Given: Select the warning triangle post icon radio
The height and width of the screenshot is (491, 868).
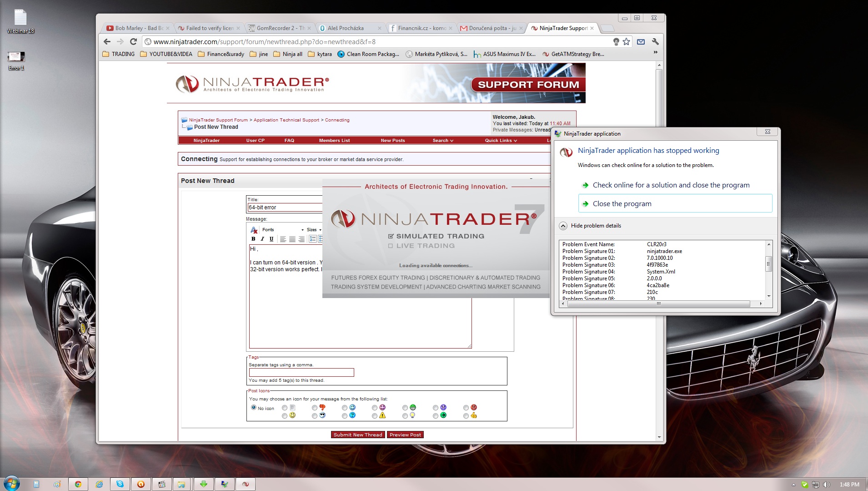Looking at the screenshot, I should [375, 416].
